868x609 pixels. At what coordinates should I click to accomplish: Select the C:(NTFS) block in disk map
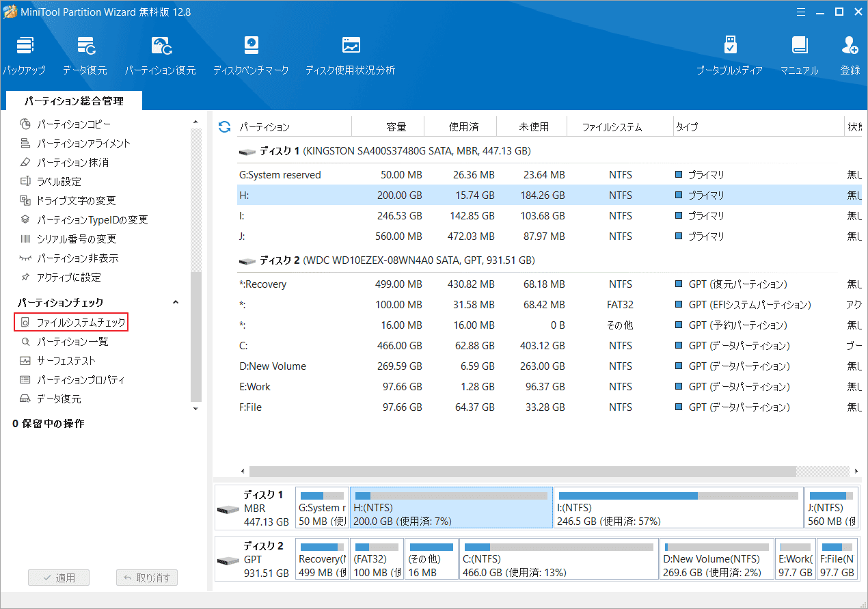click(x=559, y=558)
